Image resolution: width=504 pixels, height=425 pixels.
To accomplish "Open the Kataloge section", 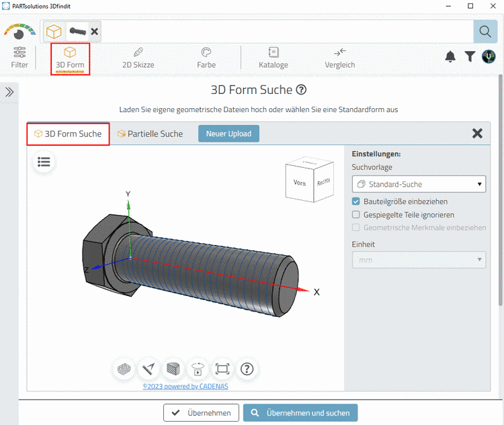I will pos(274,58).
